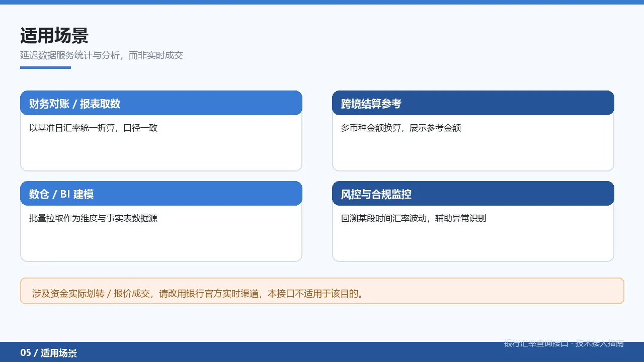This screenshot has width=644, height=362.
Task: Click the 跨境结算参考 card header
Action: pyautogui.click(x=473, y=103)
